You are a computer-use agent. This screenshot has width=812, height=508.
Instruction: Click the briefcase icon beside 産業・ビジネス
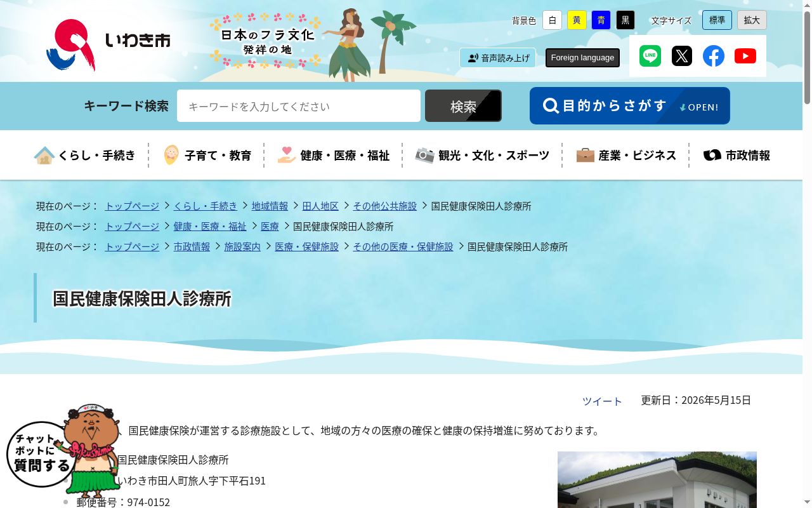pos(585,155)
